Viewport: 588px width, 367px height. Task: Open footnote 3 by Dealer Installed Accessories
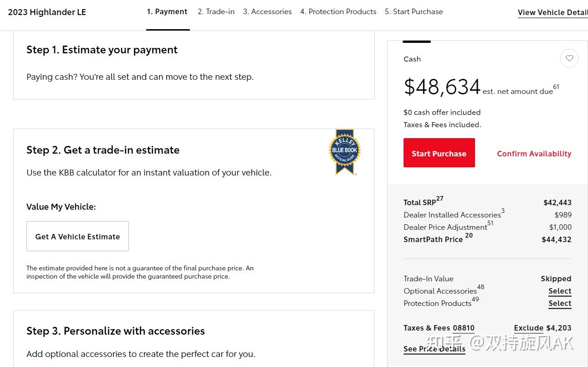tap(503, 211)
